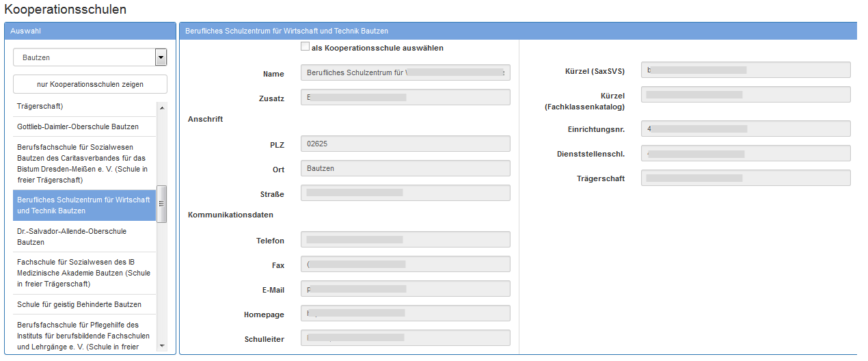Select Berufliches Schulzentrum für Wirtschaft und Technik

tap(84, 205)
